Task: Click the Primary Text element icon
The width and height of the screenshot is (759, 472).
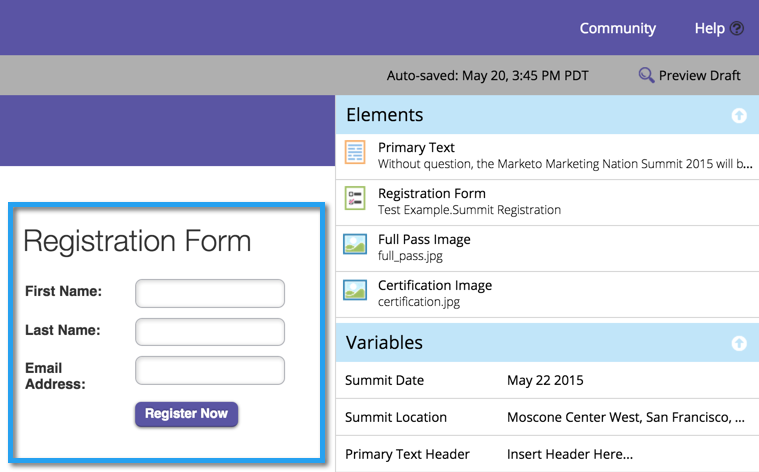Action: pos(355,153)
